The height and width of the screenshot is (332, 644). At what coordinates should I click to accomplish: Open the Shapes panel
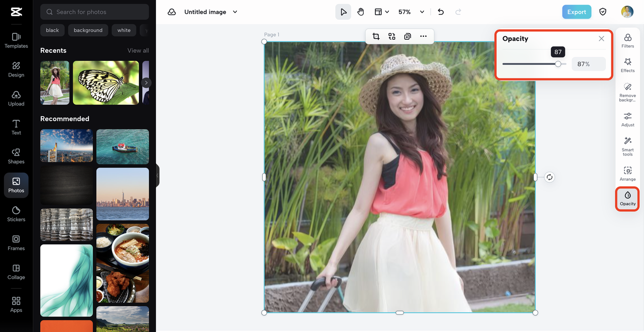pos(16,156)
